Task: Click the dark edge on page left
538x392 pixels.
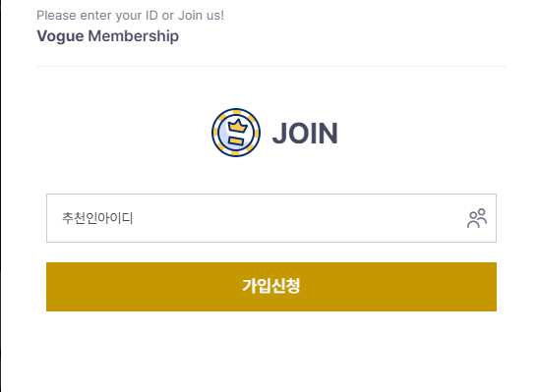Action: tap(1, 196)
